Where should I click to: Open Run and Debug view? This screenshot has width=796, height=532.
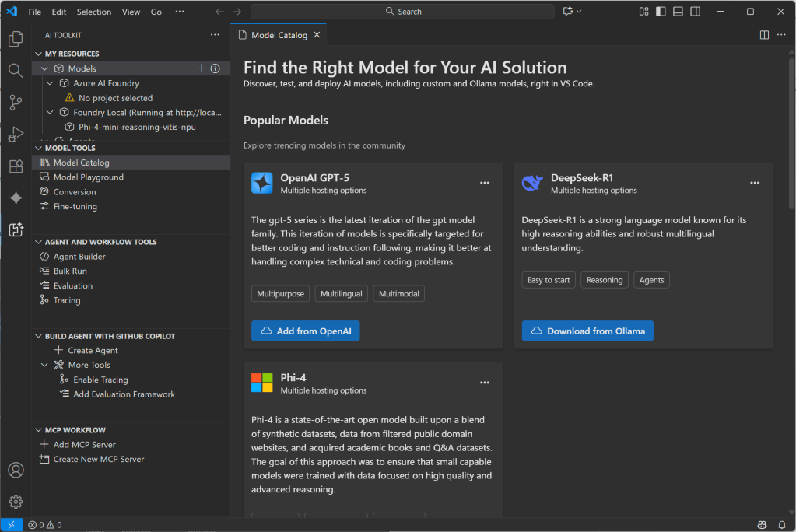click(16, 135)
